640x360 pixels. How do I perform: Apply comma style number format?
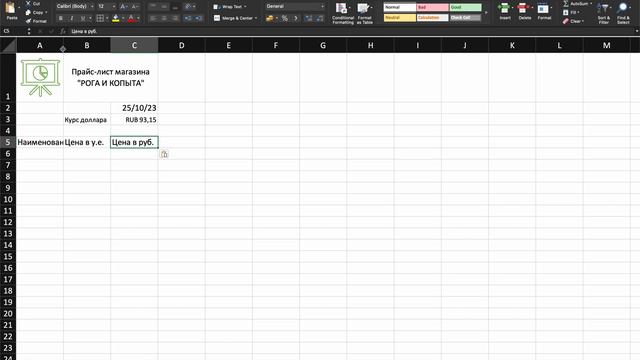tap(296, 18)
